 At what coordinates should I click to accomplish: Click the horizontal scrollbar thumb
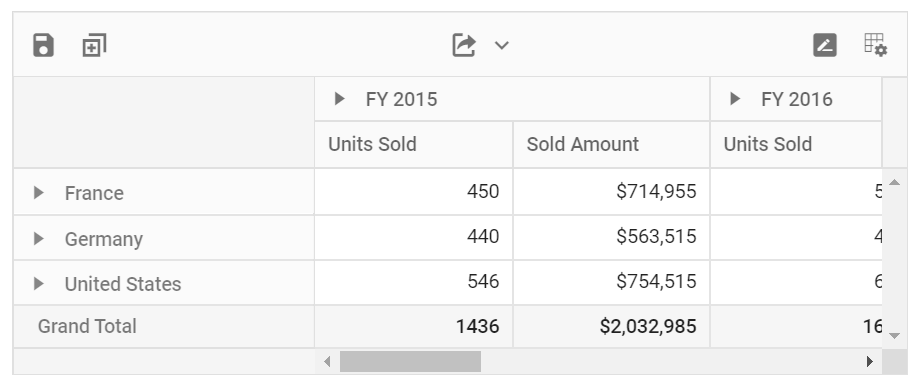point(410,361)
